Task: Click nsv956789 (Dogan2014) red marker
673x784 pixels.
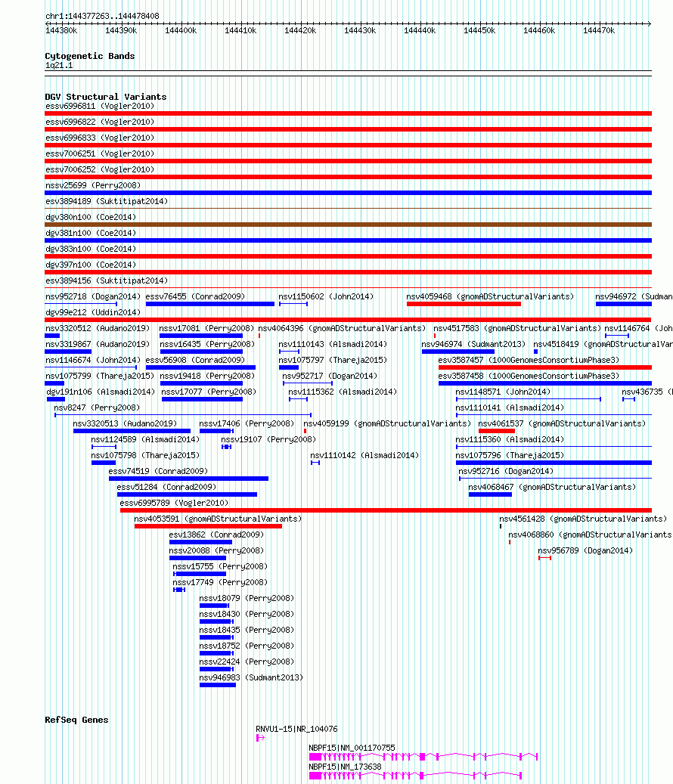Action: tap(544, 558)
